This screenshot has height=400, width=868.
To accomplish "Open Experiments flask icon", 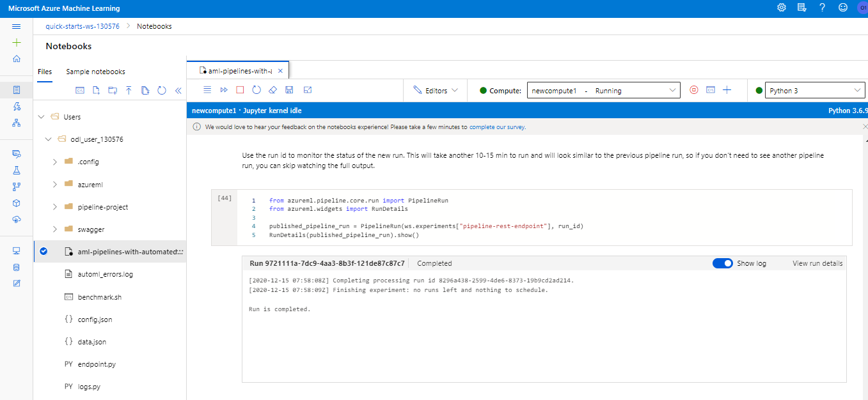I will (17, 171).
